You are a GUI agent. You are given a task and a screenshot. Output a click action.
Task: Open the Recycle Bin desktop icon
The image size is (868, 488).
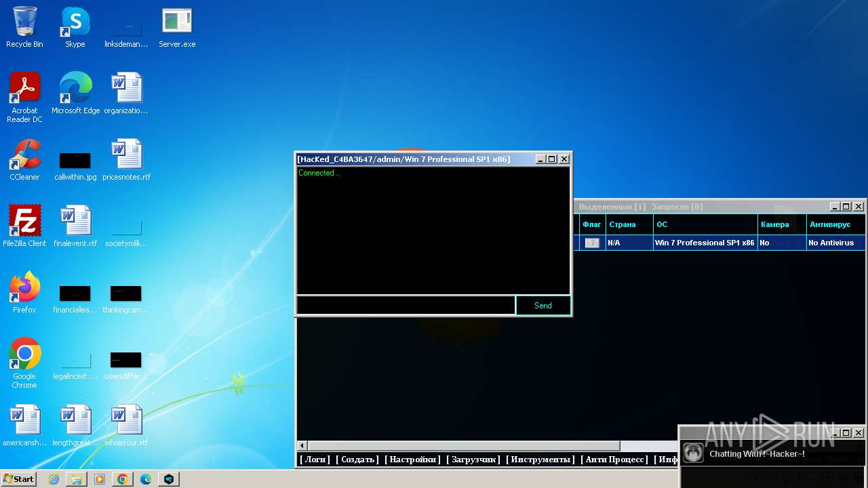(x=24, y=27)
